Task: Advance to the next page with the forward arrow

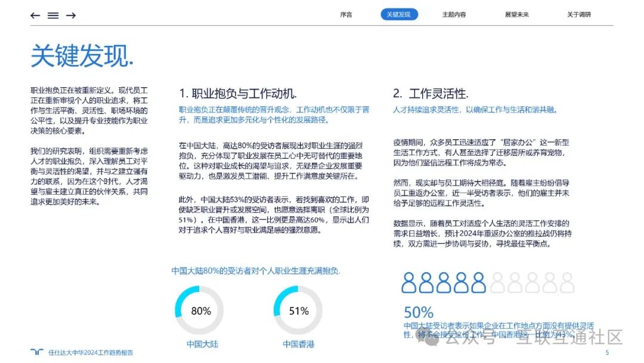Action: (x=71, y=16)
